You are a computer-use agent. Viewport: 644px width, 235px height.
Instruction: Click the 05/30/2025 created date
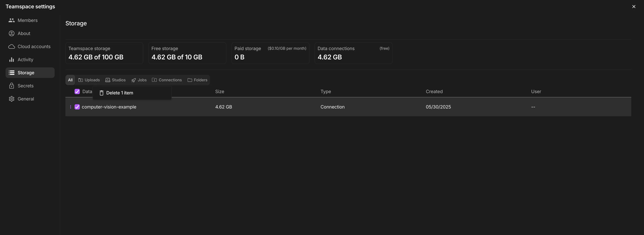pyautogui.click(x=438, y=107)
